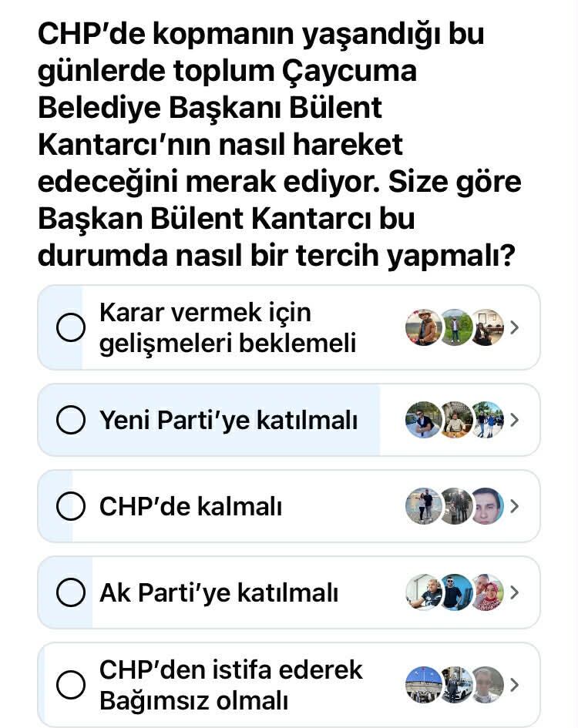Screen dimensions: 578x728
Task: Open voters chevron for 'Yeni Parti'ye katılmalı'
Action: (x=514, y=420)
